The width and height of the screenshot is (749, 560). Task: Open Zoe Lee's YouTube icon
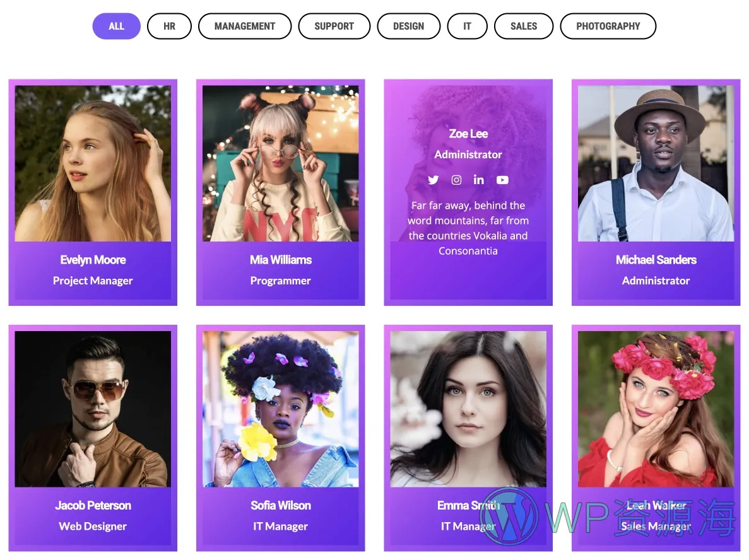tap(502, 180)
